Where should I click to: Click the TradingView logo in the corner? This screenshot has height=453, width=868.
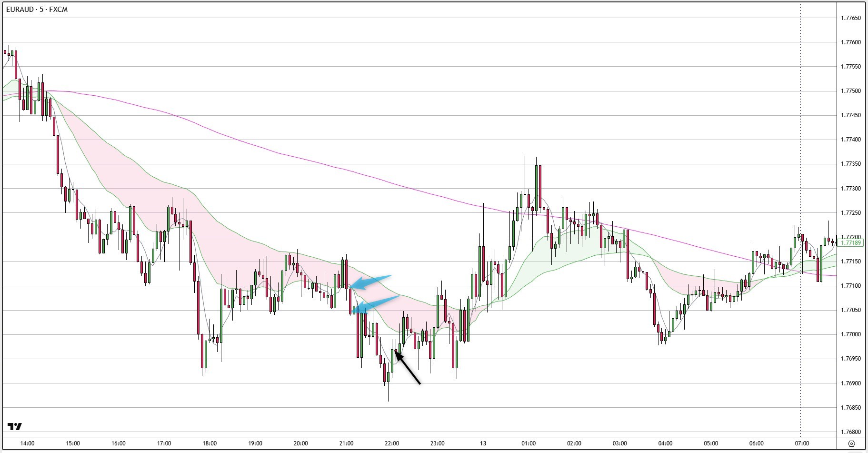pyautogui.click(x=15, y=426)
